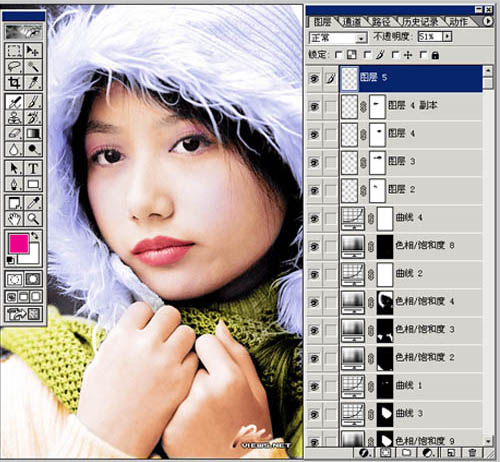Open the layers palette flyout menu arrow
Image resolution: width=500 pixels, height=462 pixels.
(488, 21)
